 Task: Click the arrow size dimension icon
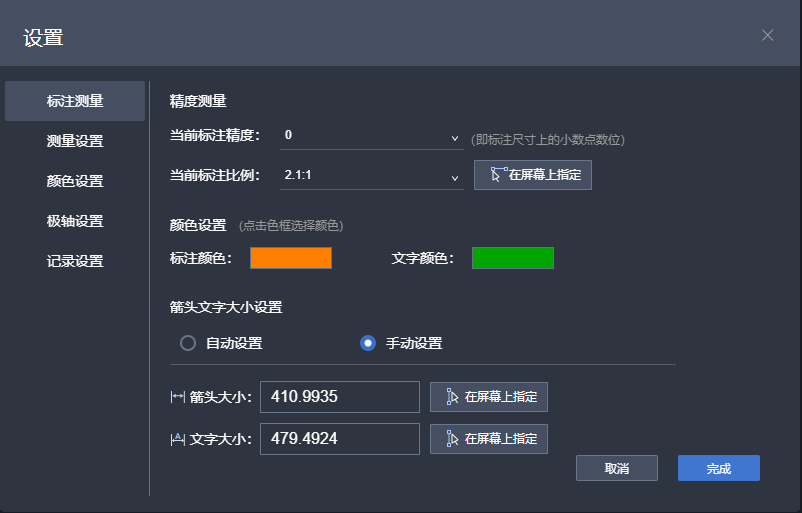coord(178,397)
